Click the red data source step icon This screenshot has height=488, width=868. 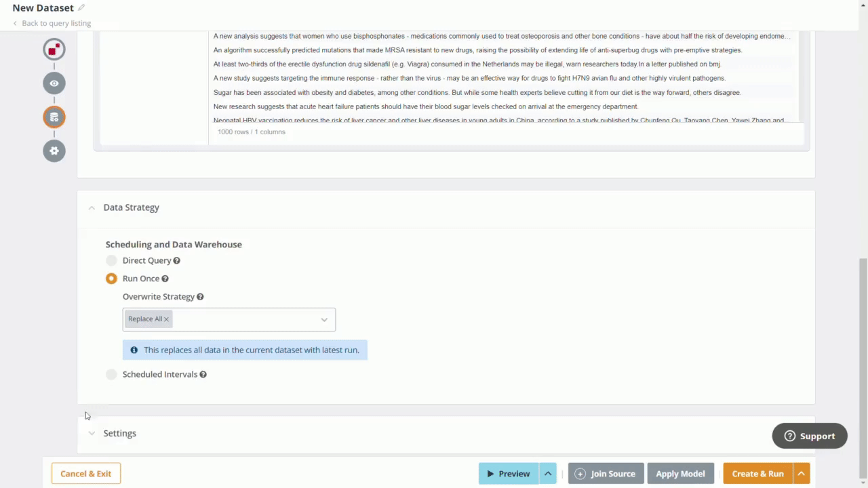click(x=54, y=49)
